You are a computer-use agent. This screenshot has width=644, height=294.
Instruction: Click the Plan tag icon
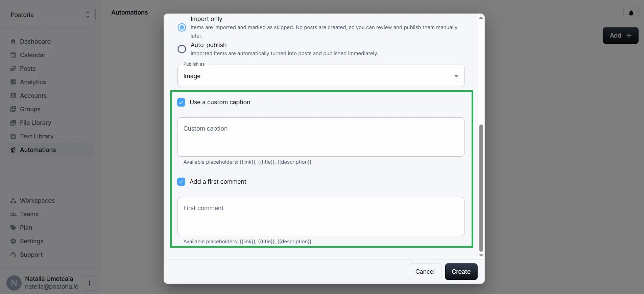13,228
